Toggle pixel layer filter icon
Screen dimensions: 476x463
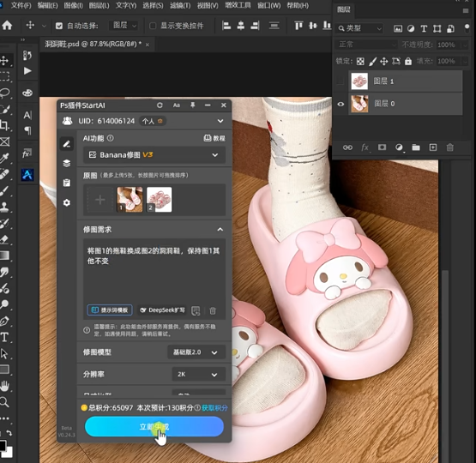398,29
